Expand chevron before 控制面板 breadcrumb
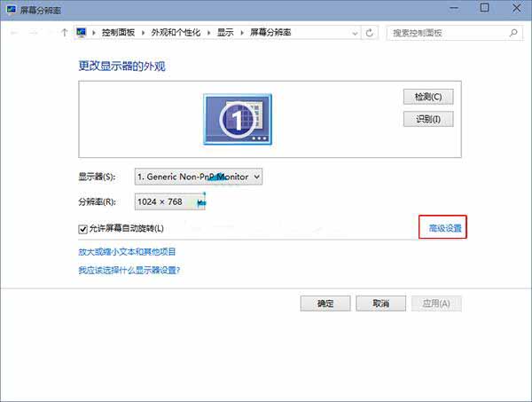532x402 pixels. [x=94, y=33]
